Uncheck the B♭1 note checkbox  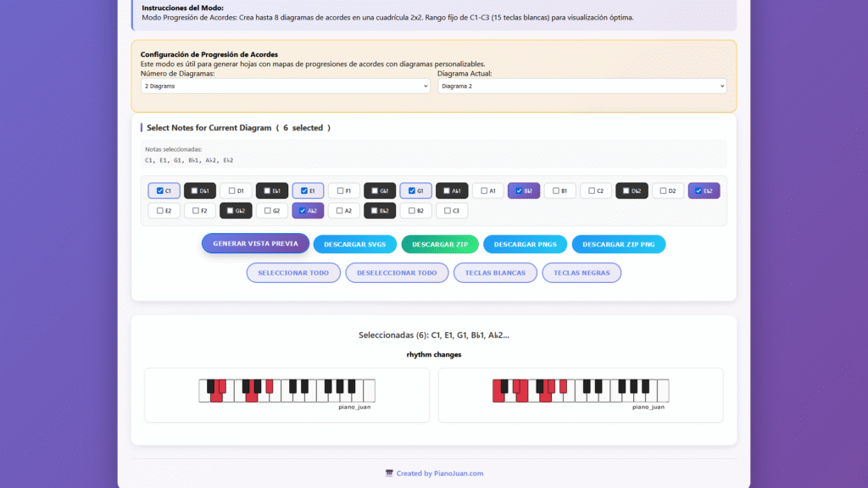pyautogui.click(x=519, y=191)
